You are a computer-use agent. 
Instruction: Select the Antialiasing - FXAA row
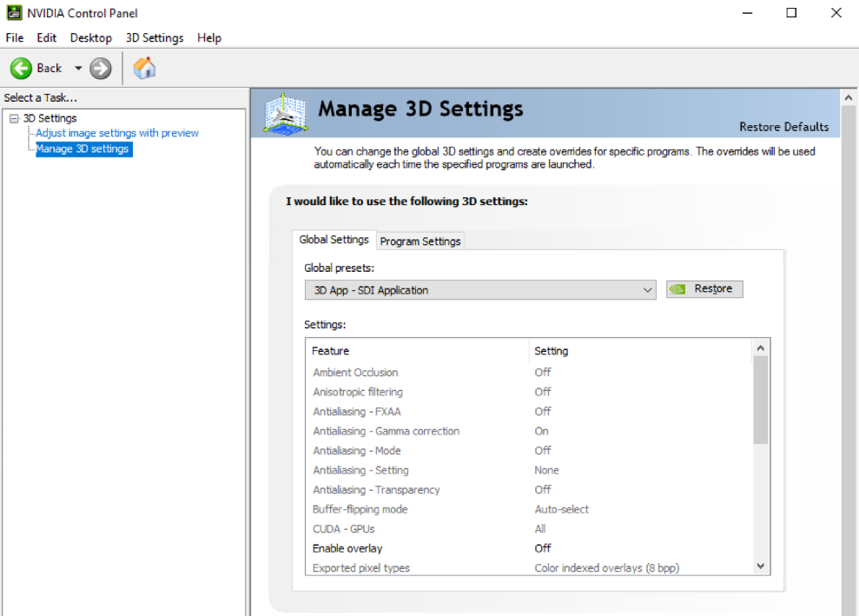coord(529,412)
